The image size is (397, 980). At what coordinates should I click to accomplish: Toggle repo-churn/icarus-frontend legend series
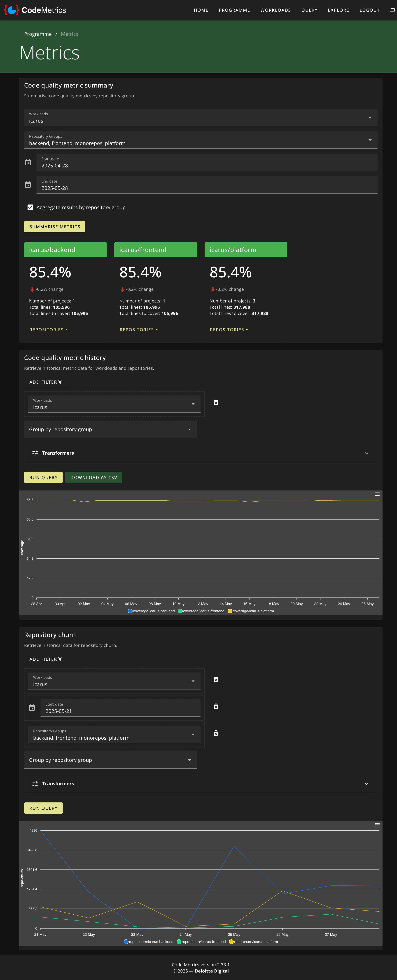coord(201,942)
